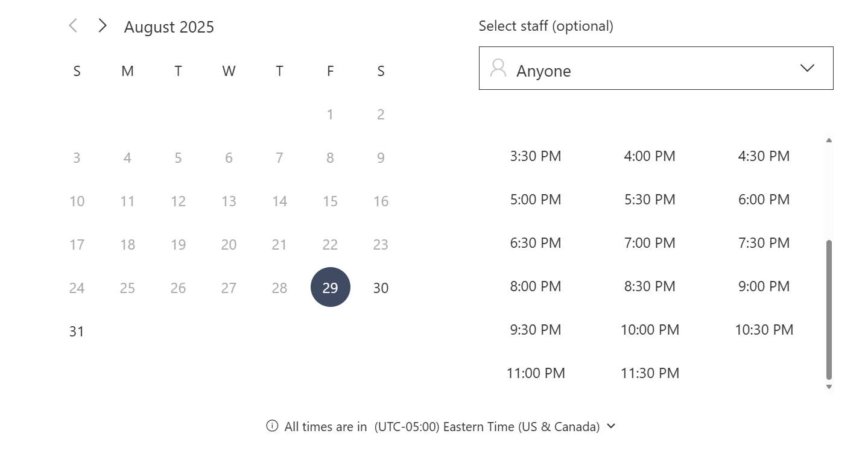Choose the 11:30 PM time slot
This screenshot has height=451, width=868.
click(650, 373)
